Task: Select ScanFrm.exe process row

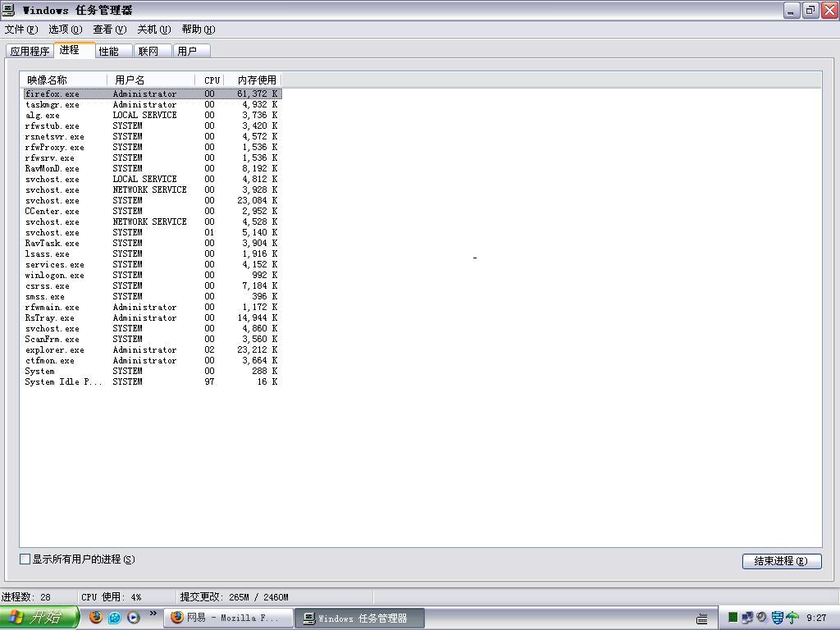Action: click(x=153, y=339)
